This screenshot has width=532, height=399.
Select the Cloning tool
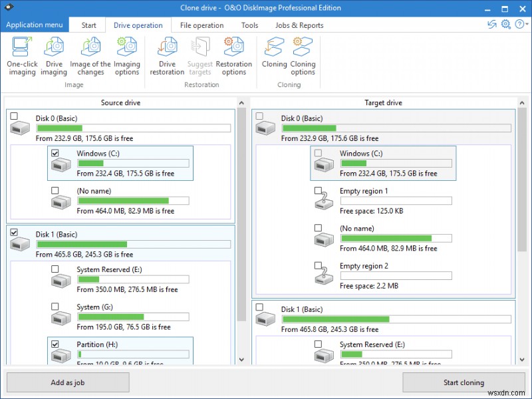tap(274, 57)
